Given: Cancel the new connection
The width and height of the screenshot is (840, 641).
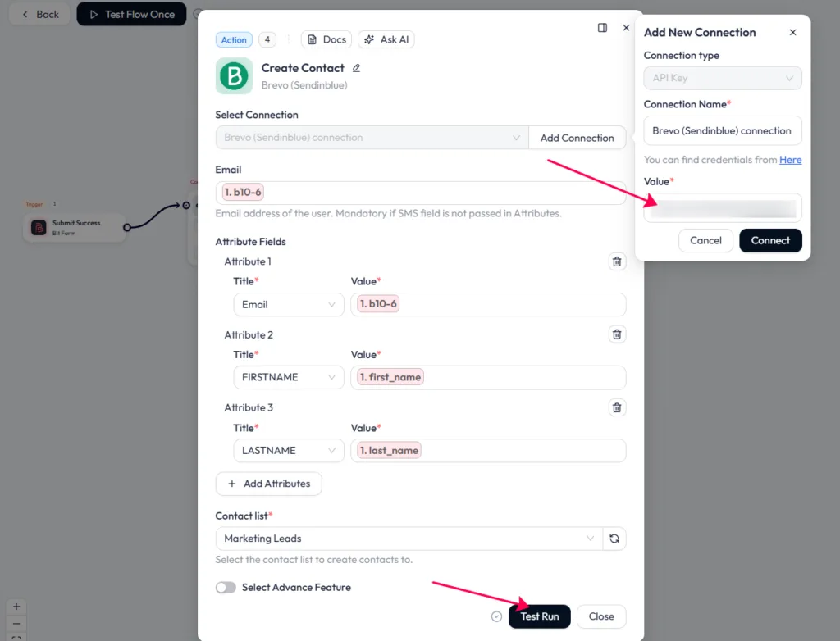Looking at the screenshot, I should click(x=705, y=240).
